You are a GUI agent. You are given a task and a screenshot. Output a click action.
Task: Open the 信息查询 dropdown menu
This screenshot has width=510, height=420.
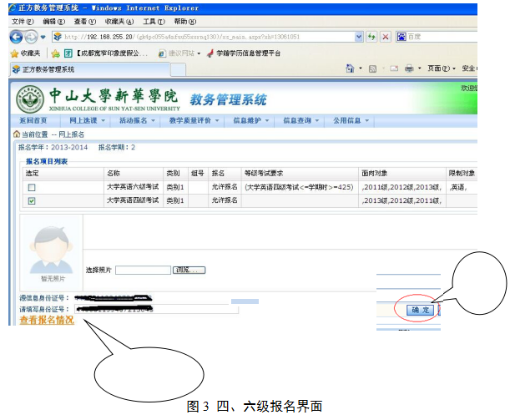tap(300, 121)
